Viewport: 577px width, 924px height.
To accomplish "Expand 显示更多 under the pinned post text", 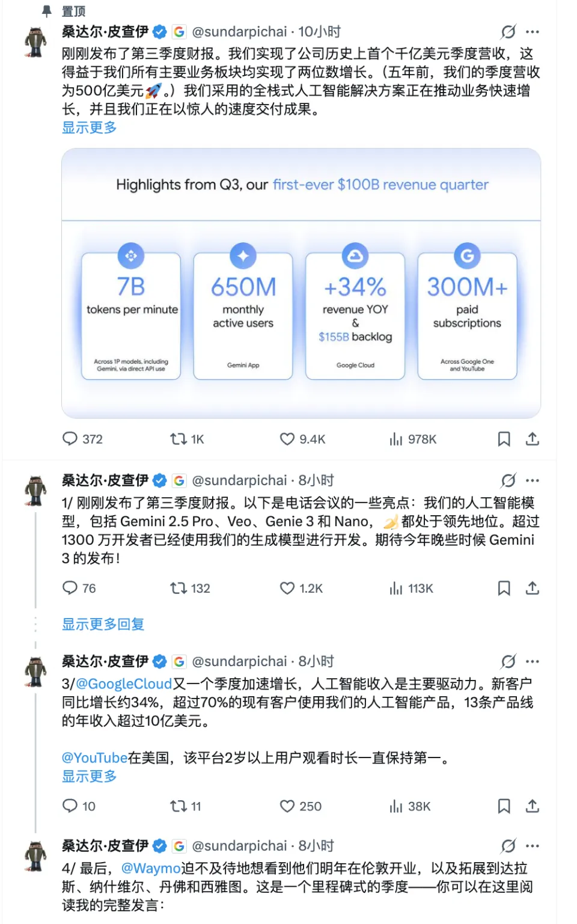I will (x=90, y=127).
